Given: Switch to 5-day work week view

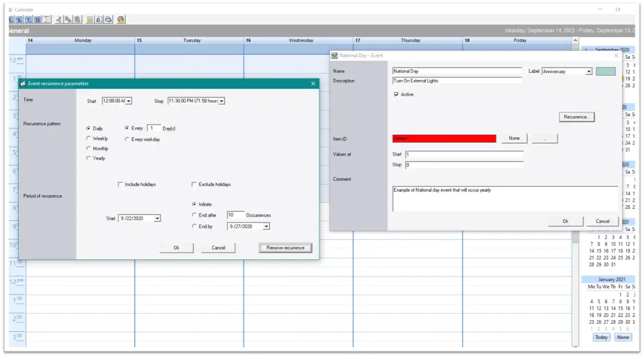Looking at the screenshot, I should [x=19, y=20].
